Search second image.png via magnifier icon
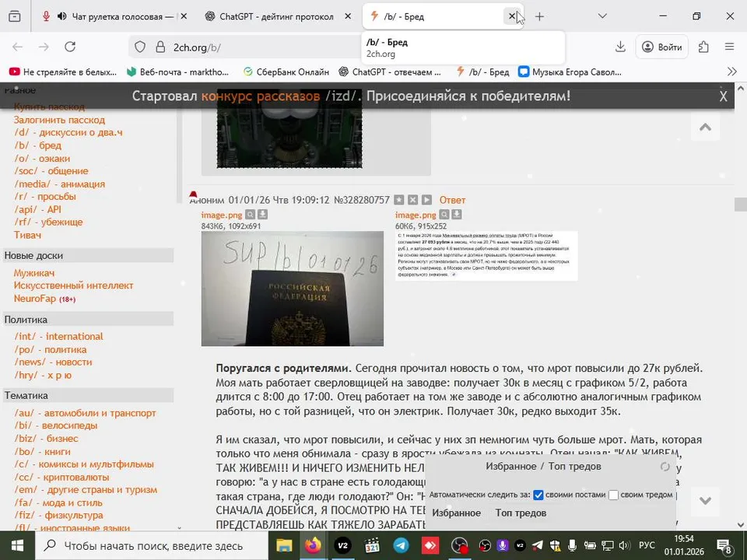Image resolution: width=747 pixels, height=560 pixels. [444, 215]
